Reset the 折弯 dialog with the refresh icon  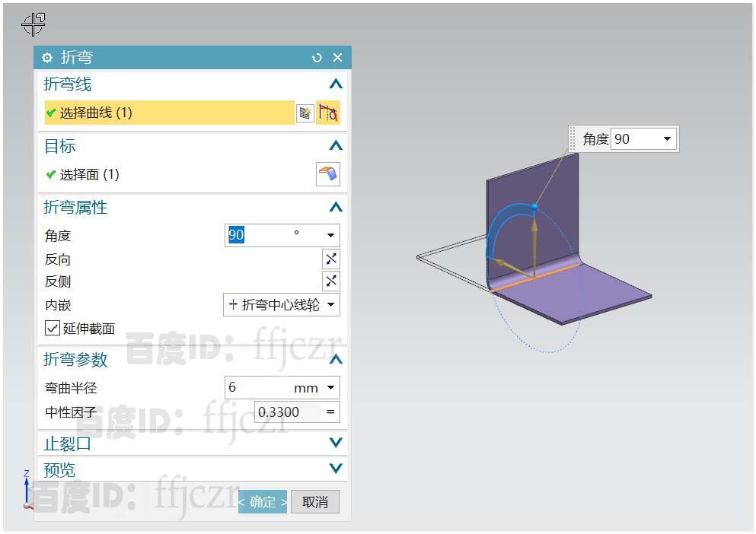pos(317,58)
